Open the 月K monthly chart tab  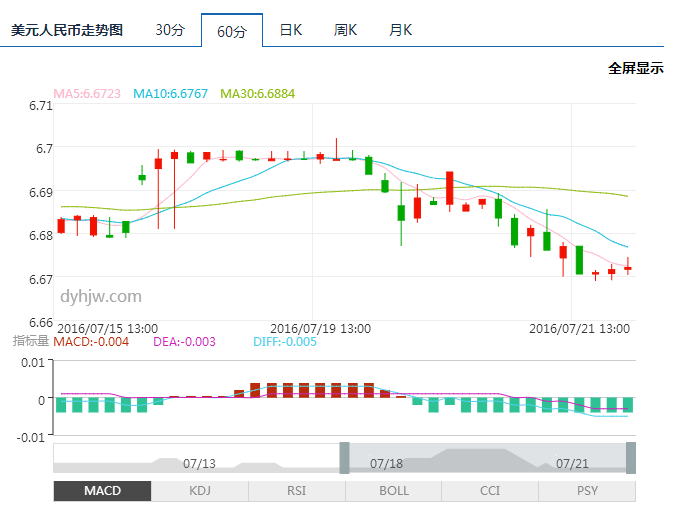point(400,30)
